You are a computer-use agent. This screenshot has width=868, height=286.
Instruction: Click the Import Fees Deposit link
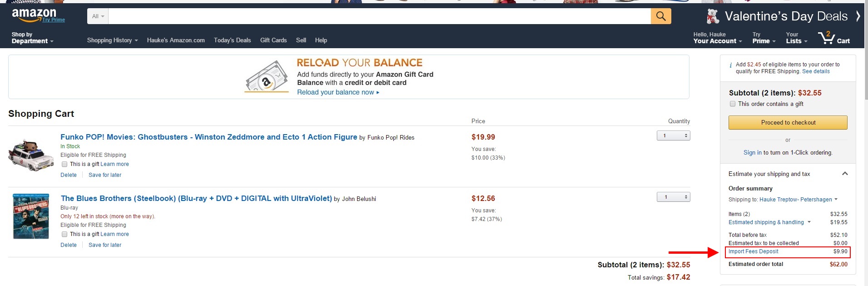[x=753, y=251]
